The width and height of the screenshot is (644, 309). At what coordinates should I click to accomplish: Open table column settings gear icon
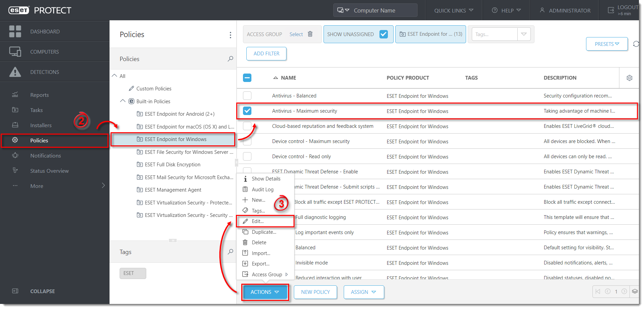(x=629, y=78)
